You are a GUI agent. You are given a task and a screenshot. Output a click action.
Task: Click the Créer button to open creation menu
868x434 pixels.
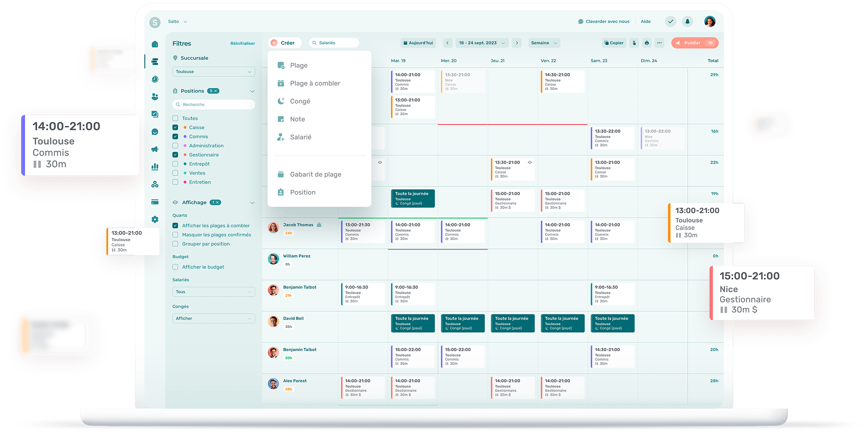point(285,43)
